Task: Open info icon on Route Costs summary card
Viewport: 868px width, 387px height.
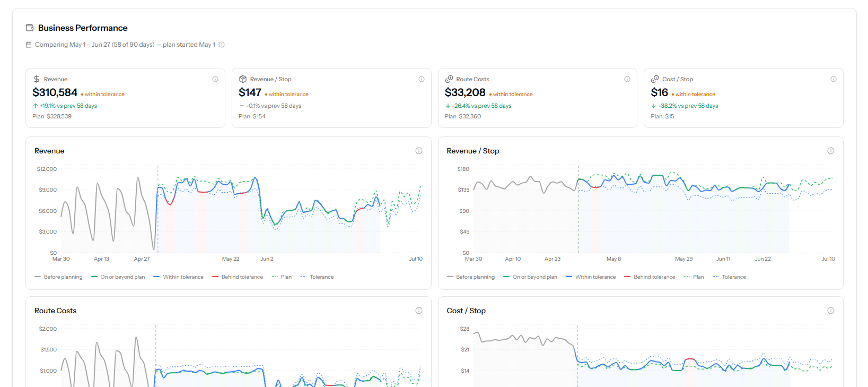Action: (627, 79)
